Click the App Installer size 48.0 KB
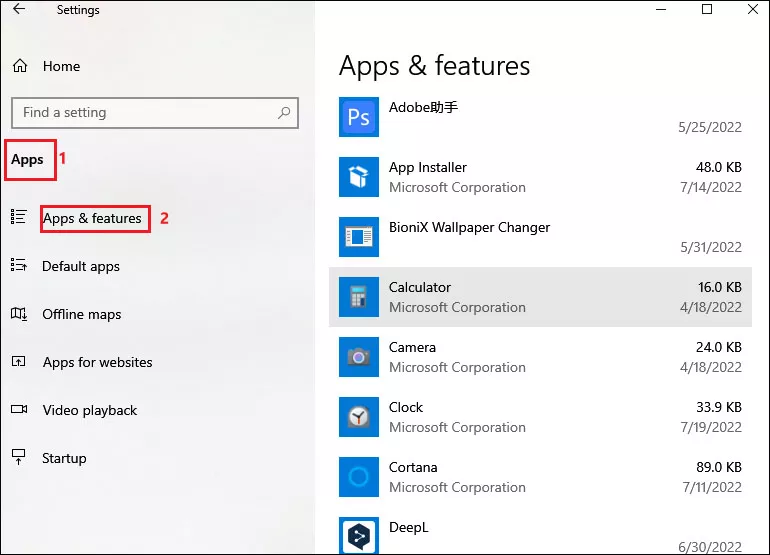 (x=719, y=167)
